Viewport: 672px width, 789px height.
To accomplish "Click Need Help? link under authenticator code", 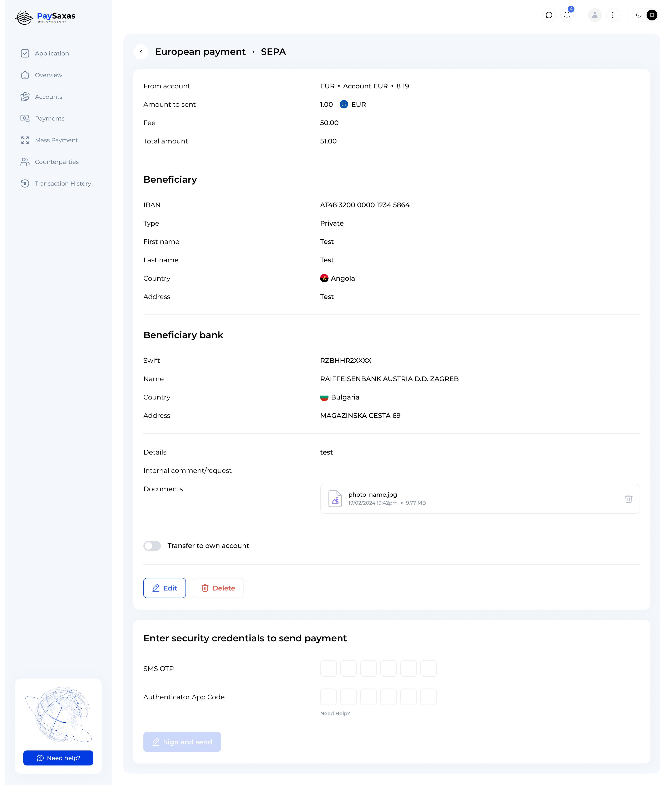I will (x=335, y=713).
